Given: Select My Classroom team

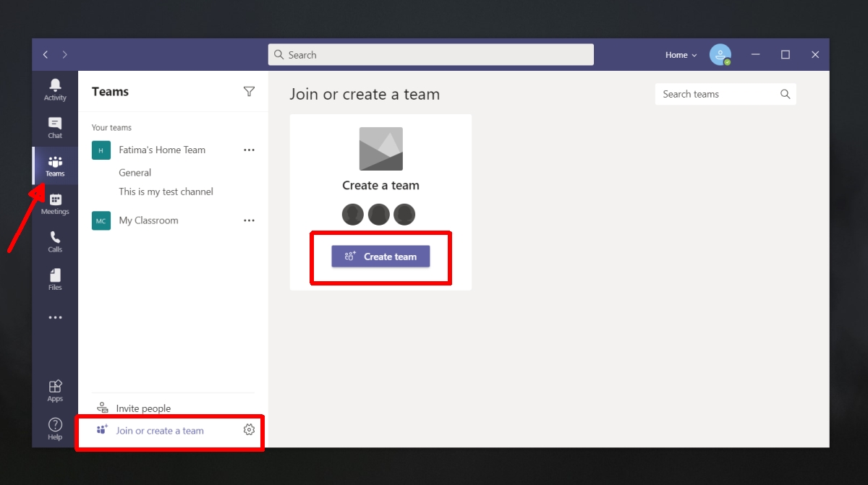Looking at the screenshot, I should click(148, 220).
